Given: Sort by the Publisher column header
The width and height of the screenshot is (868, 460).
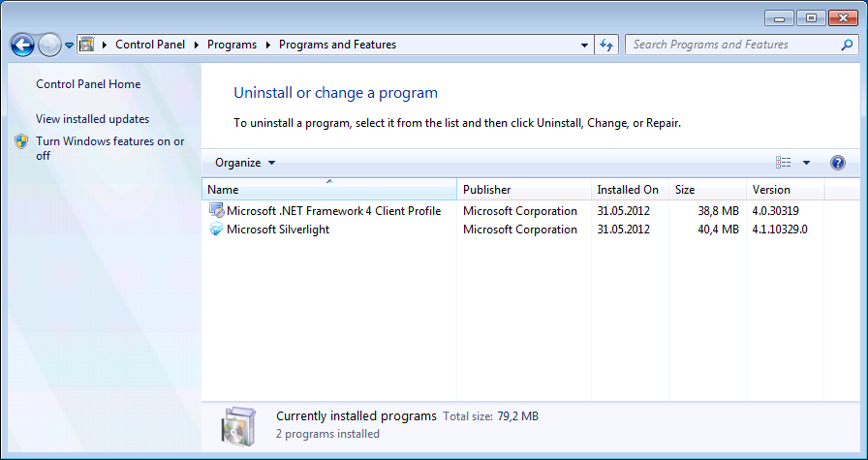Looking at the screenshot, I should (524, 189).
